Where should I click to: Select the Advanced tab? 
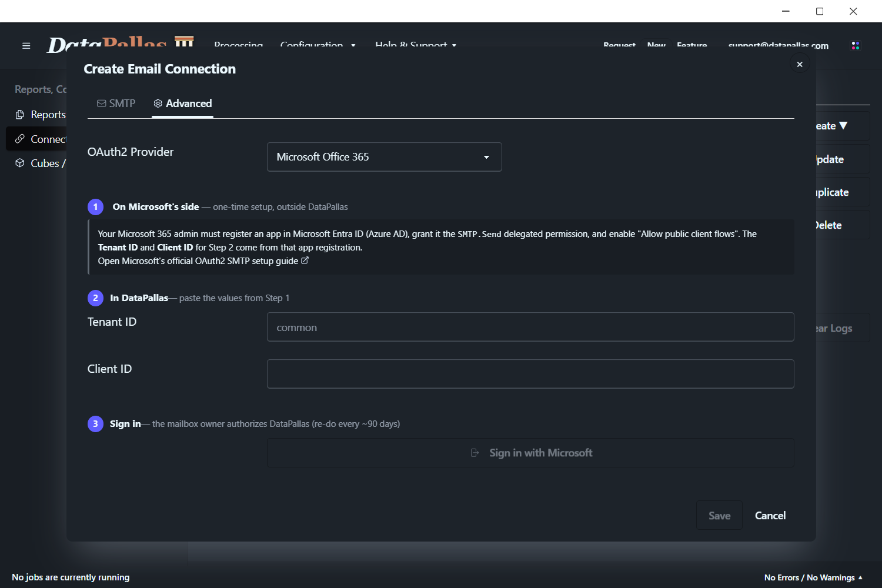182,103
